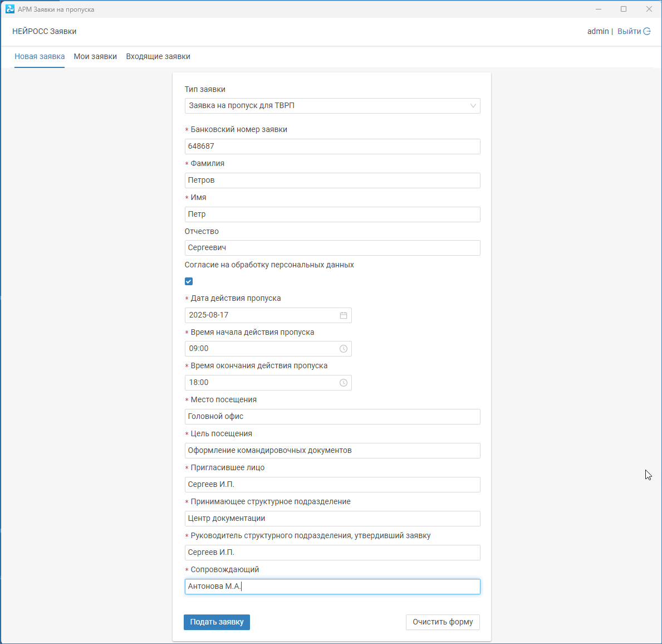662x644 pixels.
Task: Click the calendar icon in pass date field
Action: coord(344,315)
